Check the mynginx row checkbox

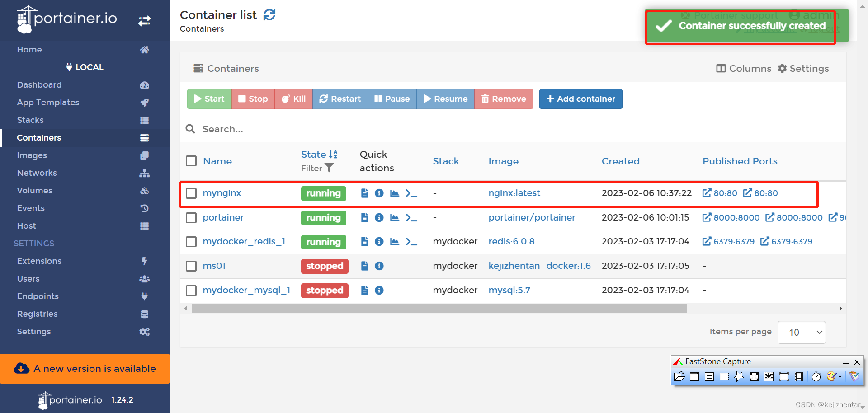(191, 193)
